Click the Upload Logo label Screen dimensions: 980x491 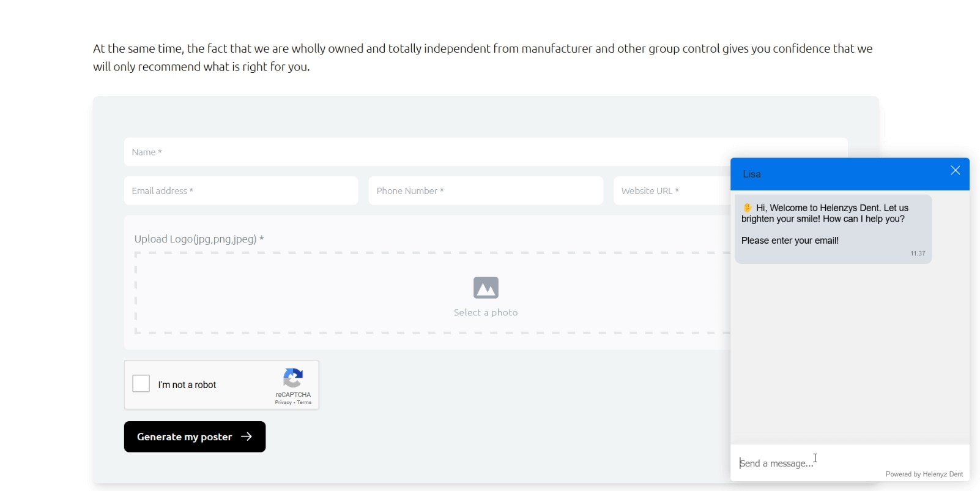coord(199,239)
